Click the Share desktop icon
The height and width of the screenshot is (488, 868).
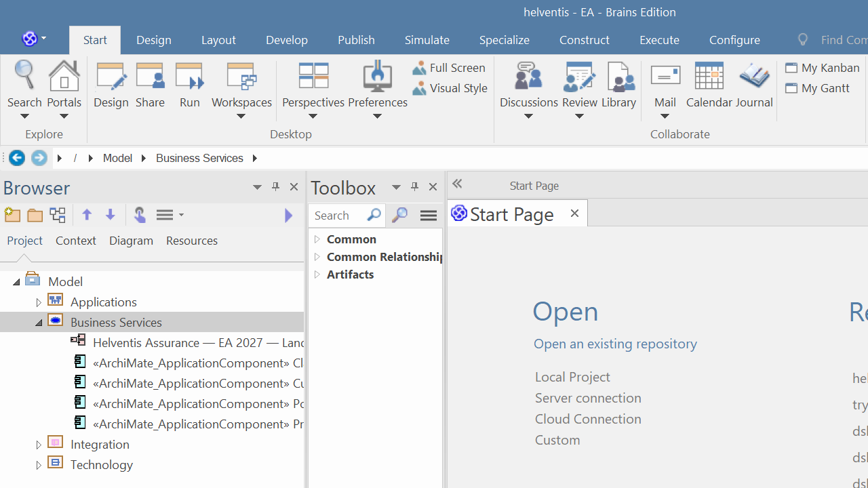pos(150,85)
